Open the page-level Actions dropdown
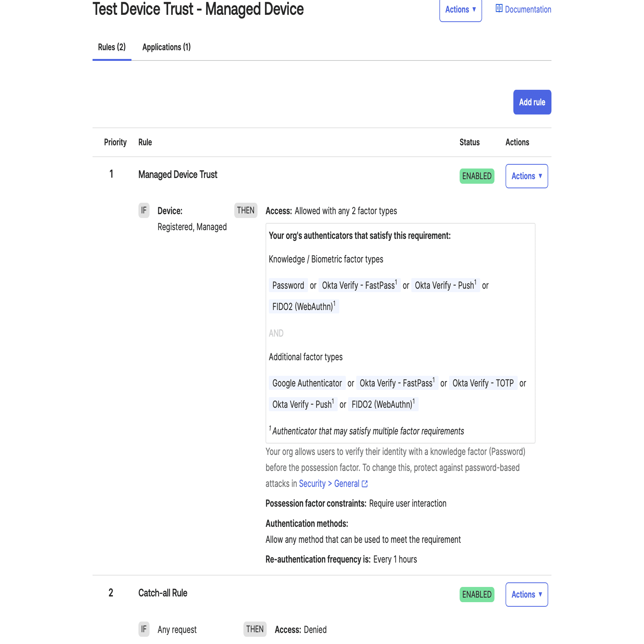644x644 pixels. pos(460,10)
